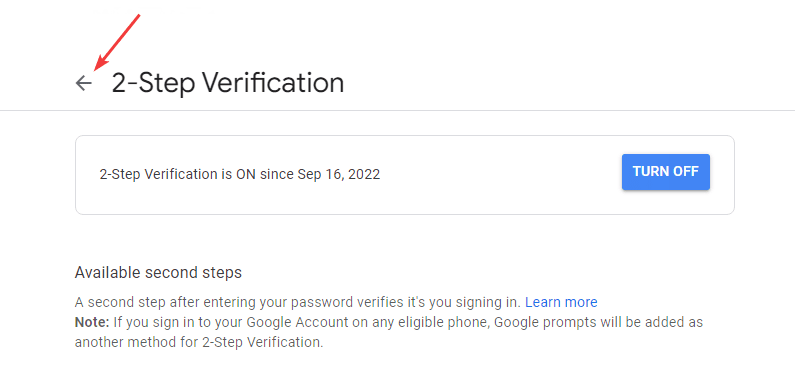Screen dimensions: 795x365
Task: Click the bold Note: label
Action: pyautogui.click(x=92, y=322)
